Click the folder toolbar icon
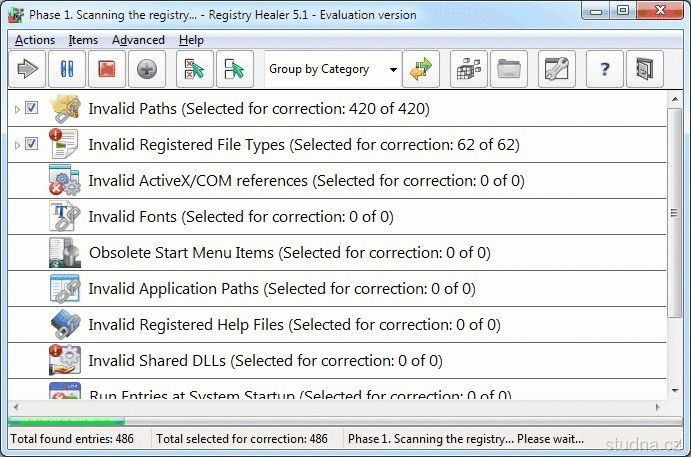691x457 pixels. 509,69
